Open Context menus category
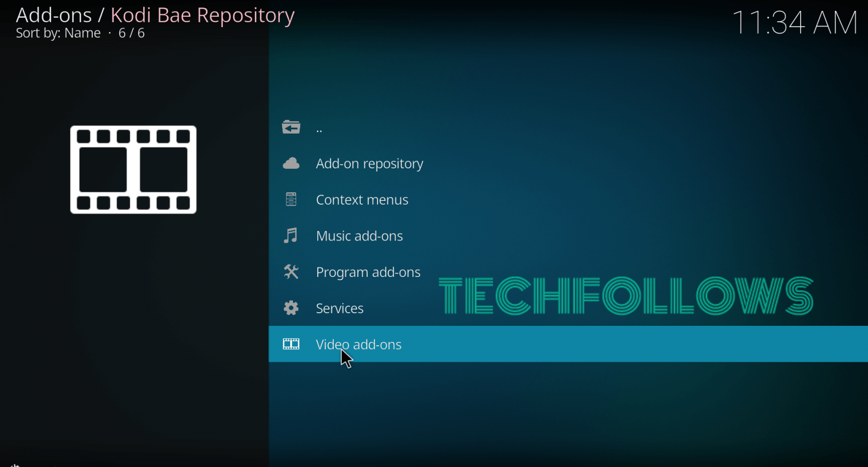This screenshot has height=467, width=868. pos(568,199)
